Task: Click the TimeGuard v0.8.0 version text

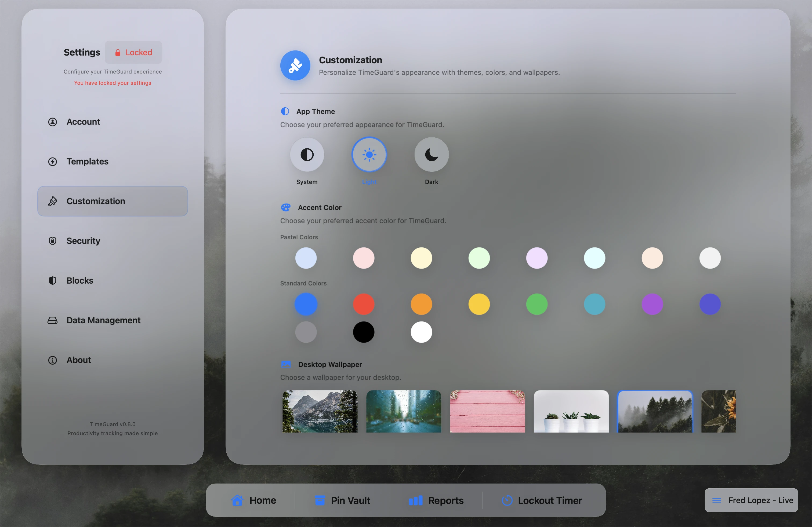Action: (113, 424)
